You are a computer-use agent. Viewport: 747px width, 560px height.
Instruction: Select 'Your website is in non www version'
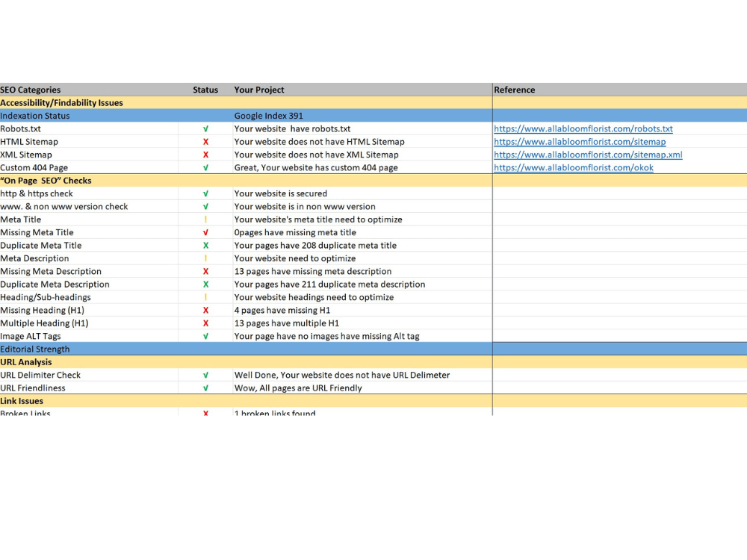pyautogui.click(x=362, y=206)
